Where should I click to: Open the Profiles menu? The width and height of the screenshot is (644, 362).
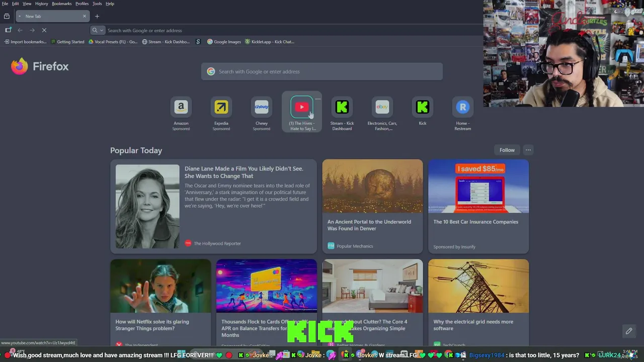coord(82,4)
